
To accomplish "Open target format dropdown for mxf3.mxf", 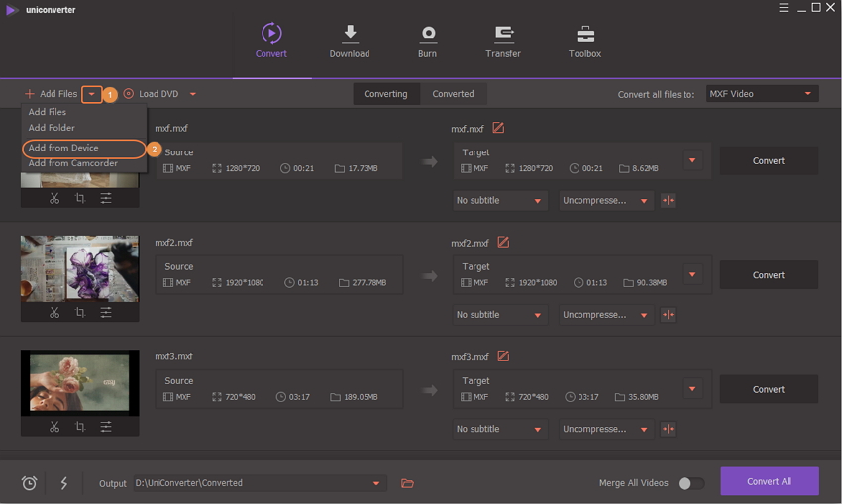I will click(692, 389).
